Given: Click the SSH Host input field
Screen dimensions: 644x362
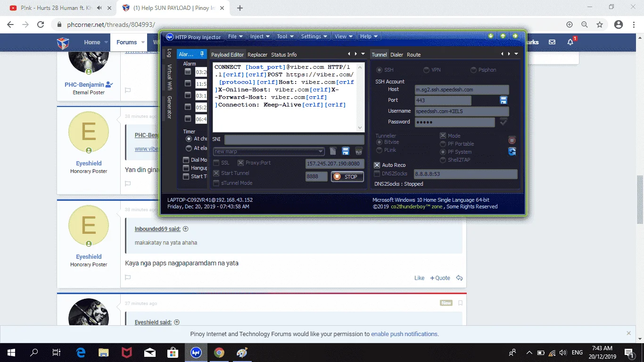Looking at the screenshot, I should (462, 90).
